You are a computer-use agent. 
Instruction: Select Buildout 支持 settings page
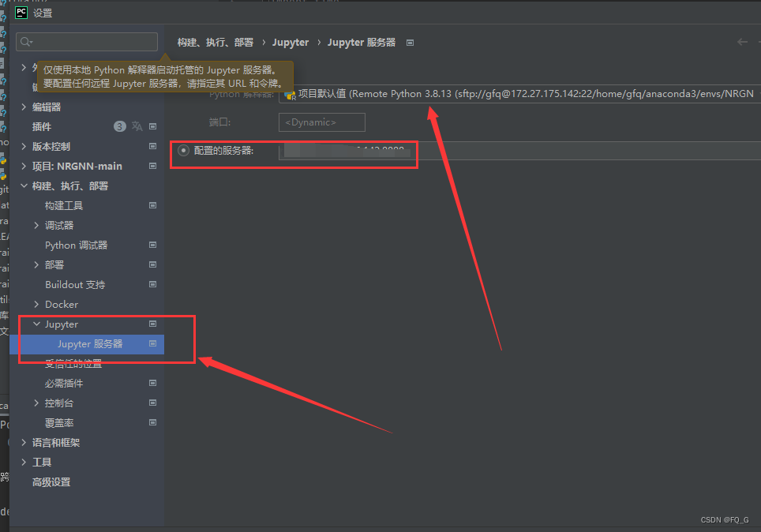click(x=75, y=284)
